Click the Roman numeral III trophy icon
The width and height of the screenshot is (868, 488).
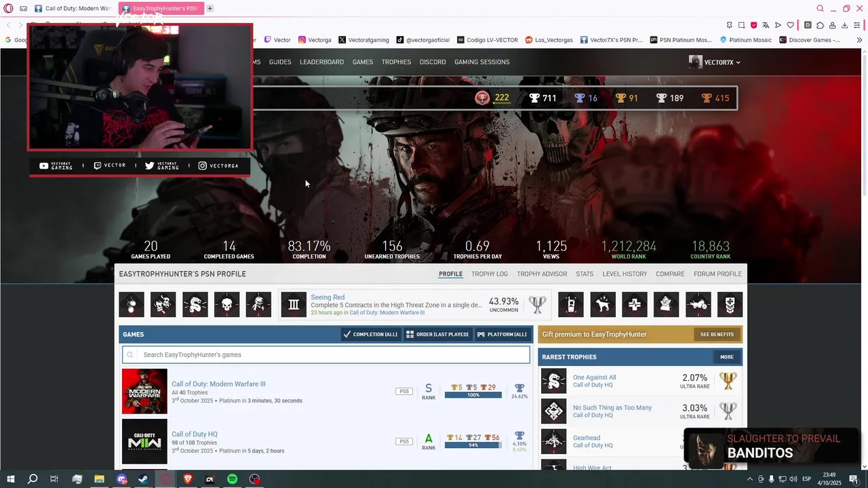[x=294, y=304]
